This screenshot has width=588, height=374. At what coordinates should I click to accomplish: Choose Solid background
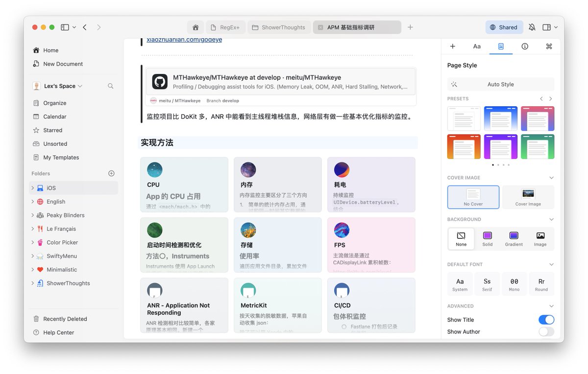[x=488, y=239]
